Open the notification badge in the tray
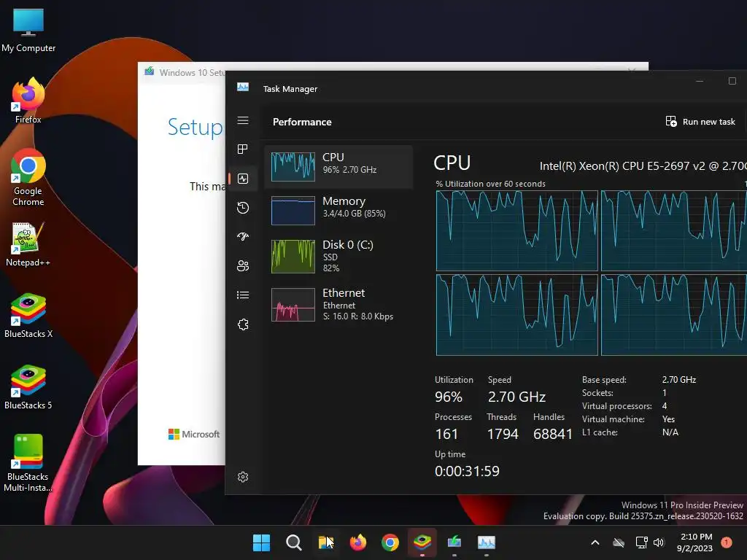This screenshot has height=560, width=747. coord(727,542)
